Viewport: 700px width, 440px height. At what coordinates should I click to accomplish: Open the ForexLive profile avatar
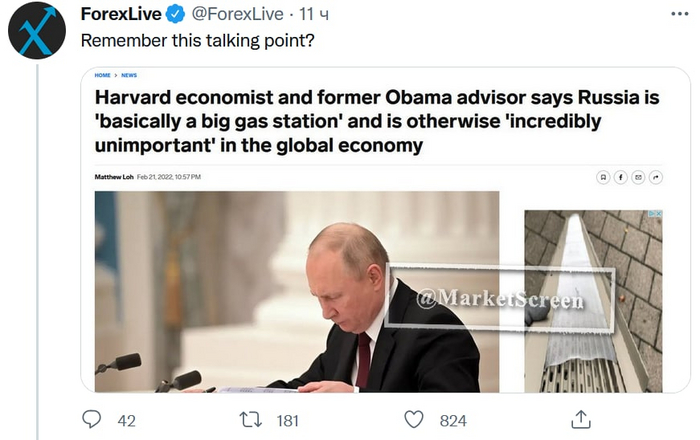pyautogui.click(x=37, y=30)
